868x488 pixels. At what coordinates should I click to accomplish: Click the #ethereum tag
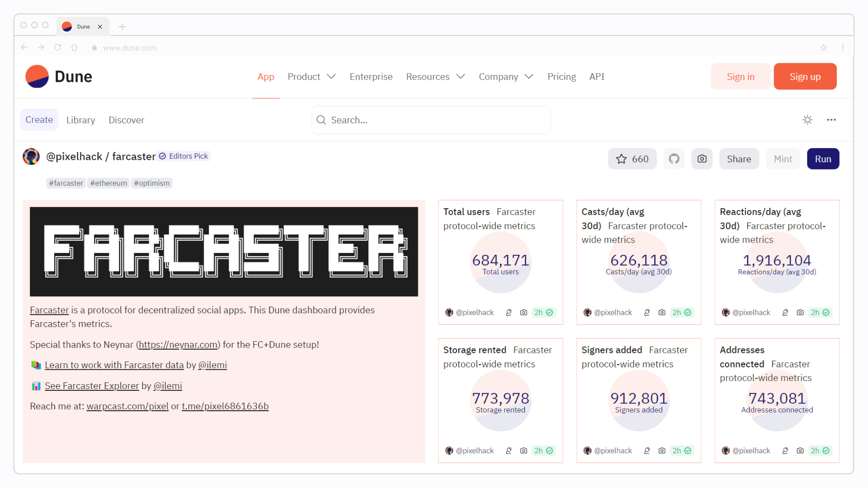(x=108, y=183)
